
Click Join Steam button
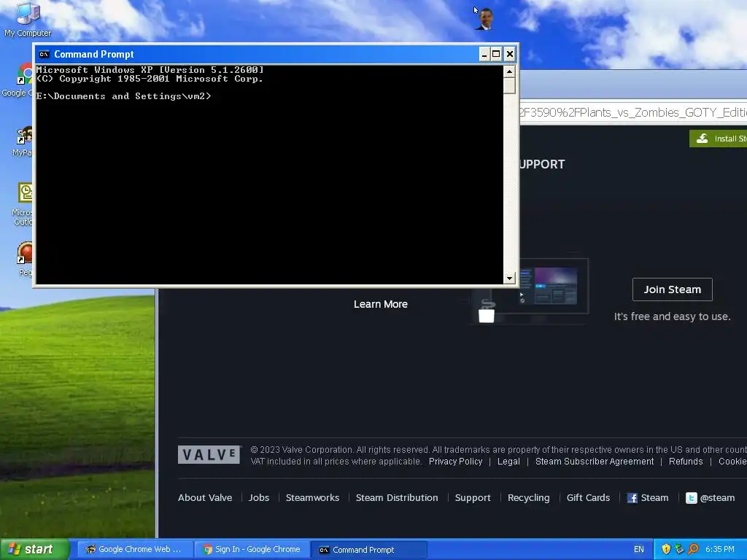pos(672,289)
